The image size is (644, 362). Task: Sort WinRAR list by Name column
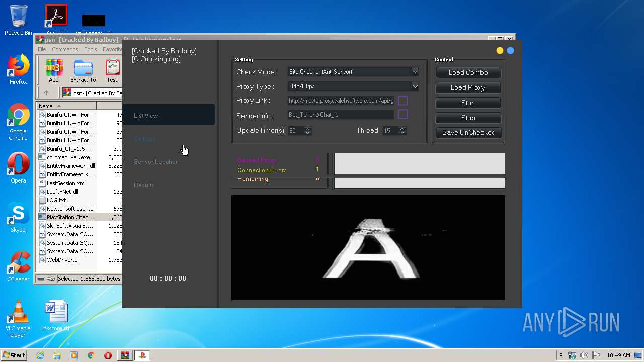(66, 106)
